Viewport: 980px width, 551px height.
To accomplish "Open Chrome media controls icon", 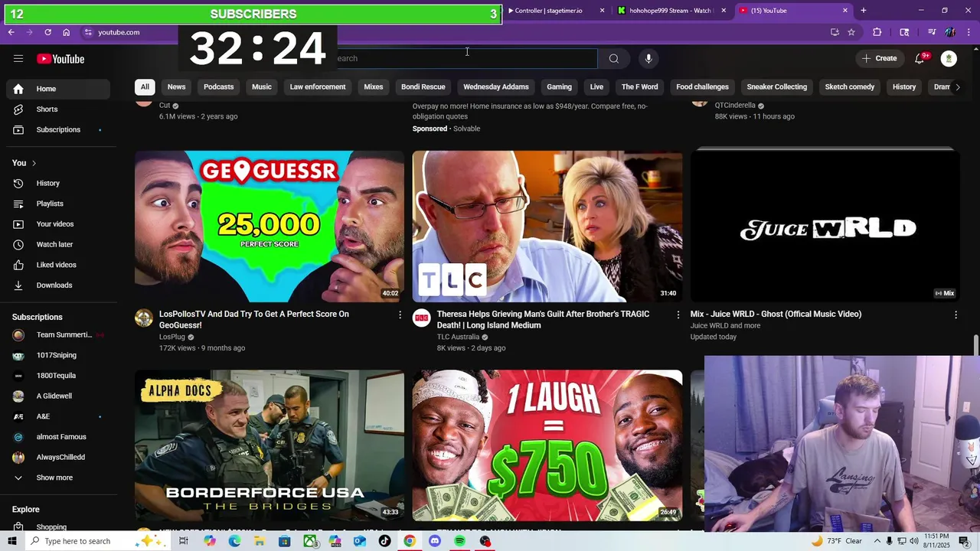I will click(x=932, y=32).
